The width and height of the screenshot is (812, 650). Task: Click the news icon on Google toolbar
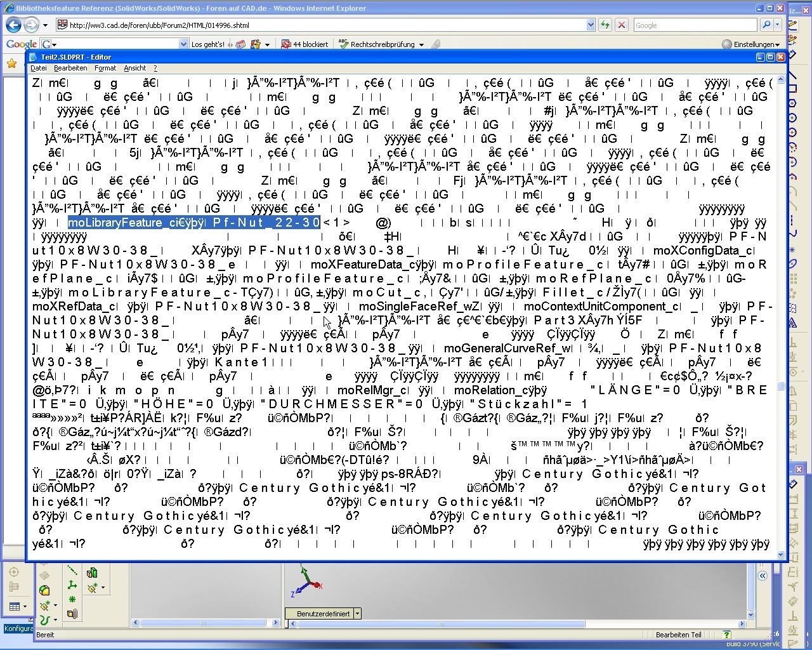click(240, 44)
